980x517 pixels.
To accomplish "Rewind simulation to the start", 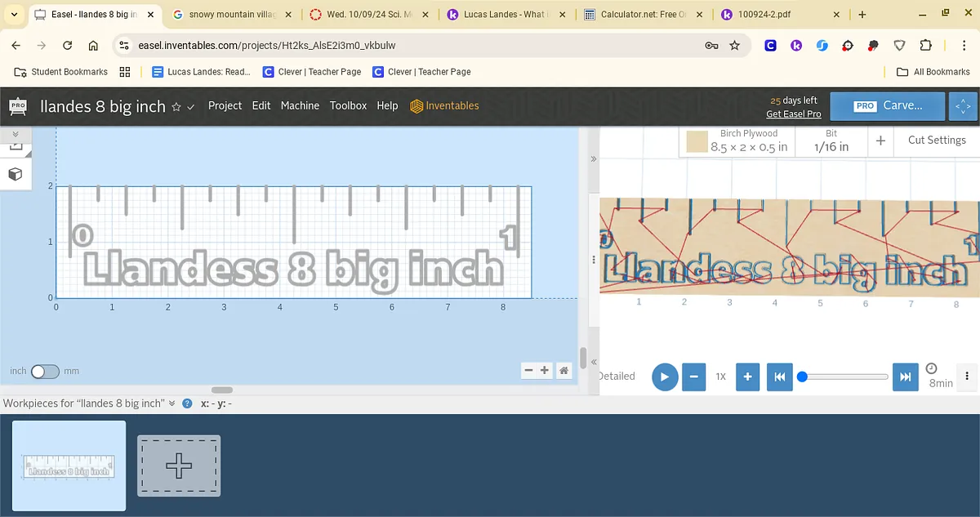I will pyautogui.click(x=779, y=377).
